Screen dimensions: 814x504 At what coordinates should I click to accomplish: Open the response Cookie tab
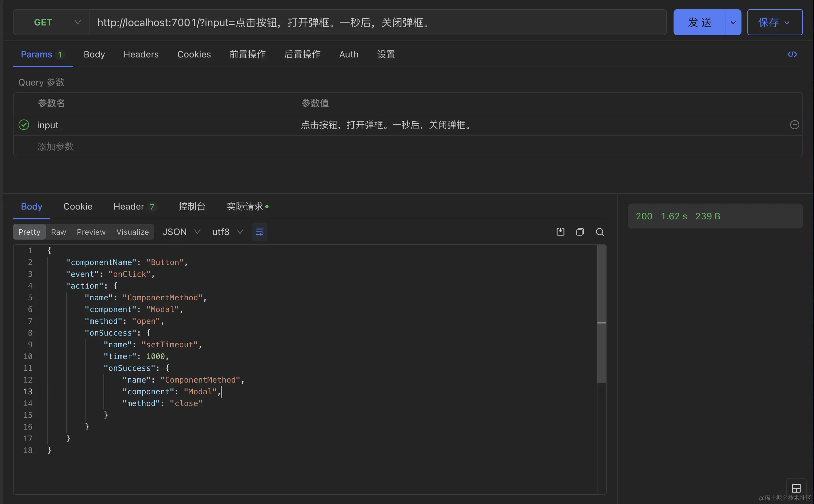click(78, 206)
